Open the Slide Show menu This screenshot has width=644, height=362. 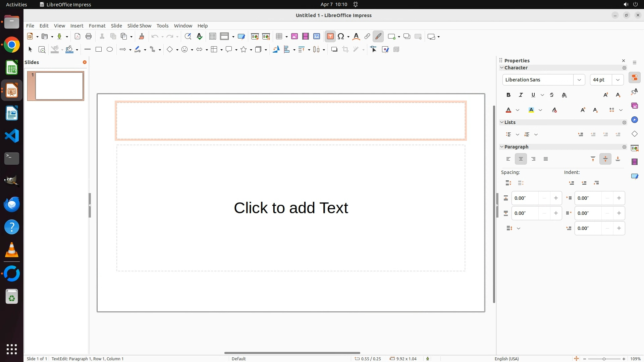(139, 26)
